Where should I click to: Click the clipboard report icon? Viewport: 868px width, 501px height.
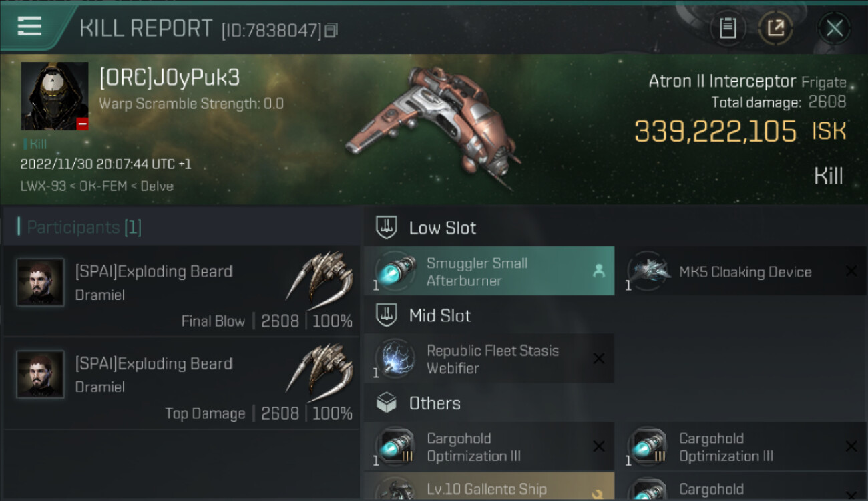(728, 28)
